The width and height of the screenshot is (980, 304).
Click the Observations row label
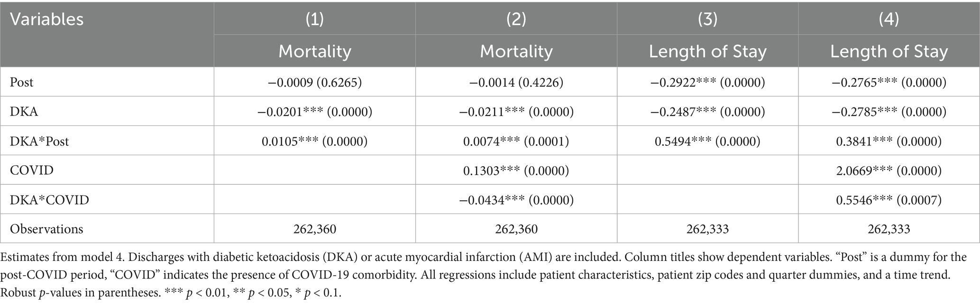46,229
